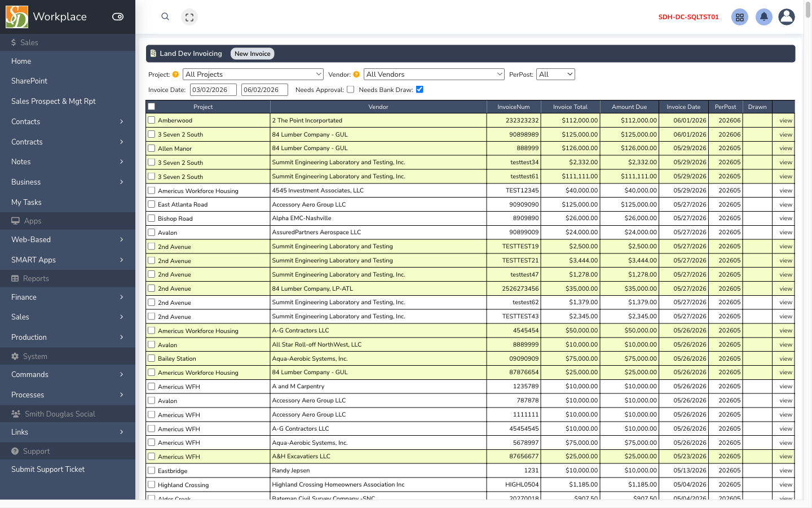This screenshot has width=812, height=508.
Task: Expand the Links sidebar menu
Action: click(x=68, y=432)
